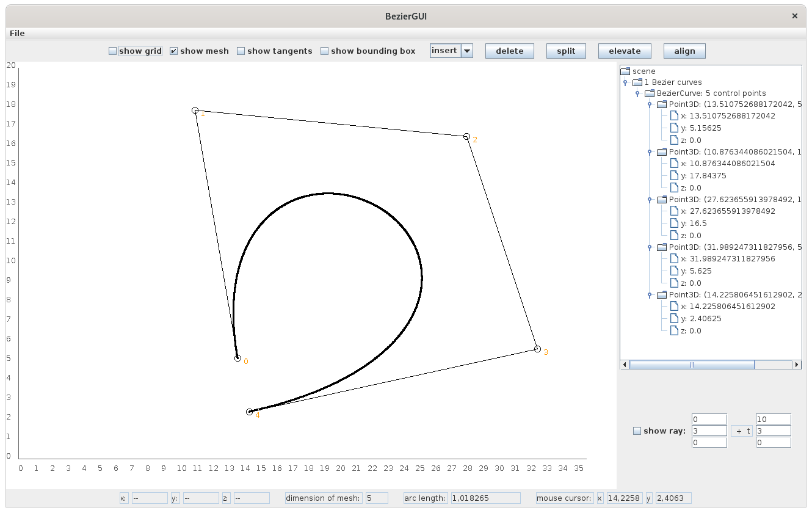Click the BezierCurve folder icon in tree
812x513 pixels.
(x=649, y=93)
